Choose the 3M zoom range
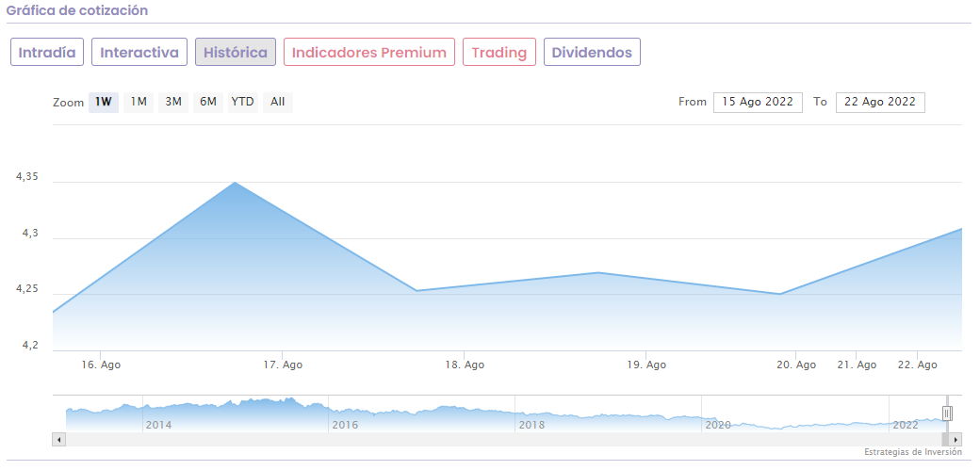980x470 pixels. point(173,102)
